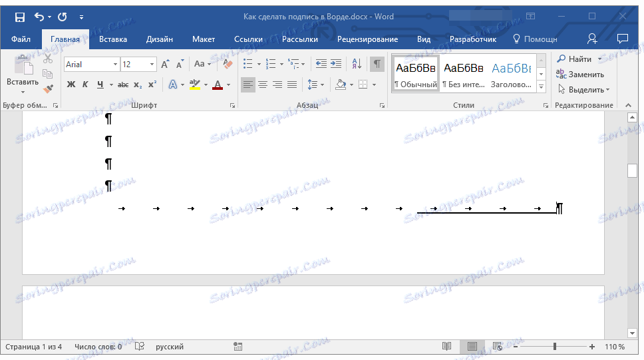Click Найти search button

[x=575, y=59]
